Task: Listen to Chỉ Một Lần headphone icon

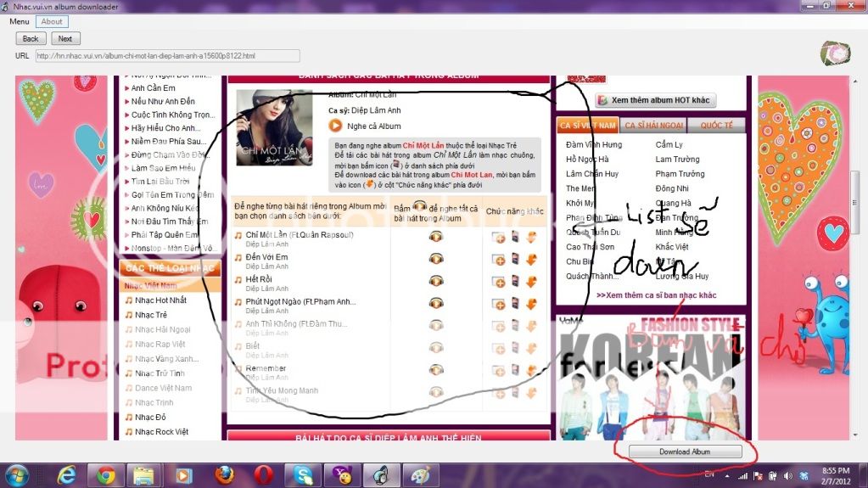Action: [436, 237]
